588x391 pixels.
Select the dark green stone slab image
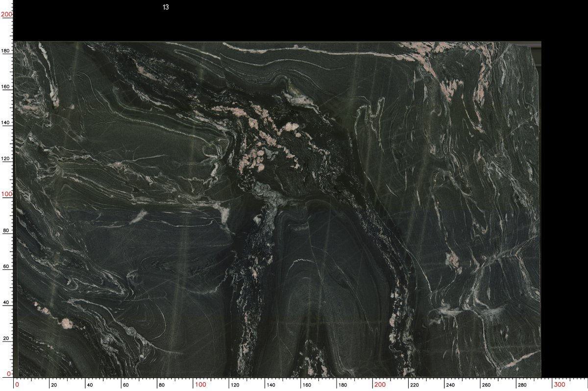click(x=278, y=209)
